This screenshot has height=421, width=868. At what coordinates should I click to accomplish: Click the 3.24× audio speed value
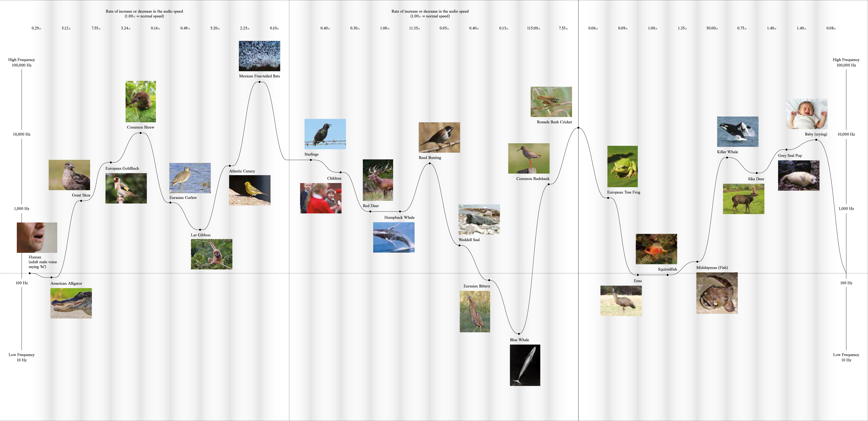point(126,28)
